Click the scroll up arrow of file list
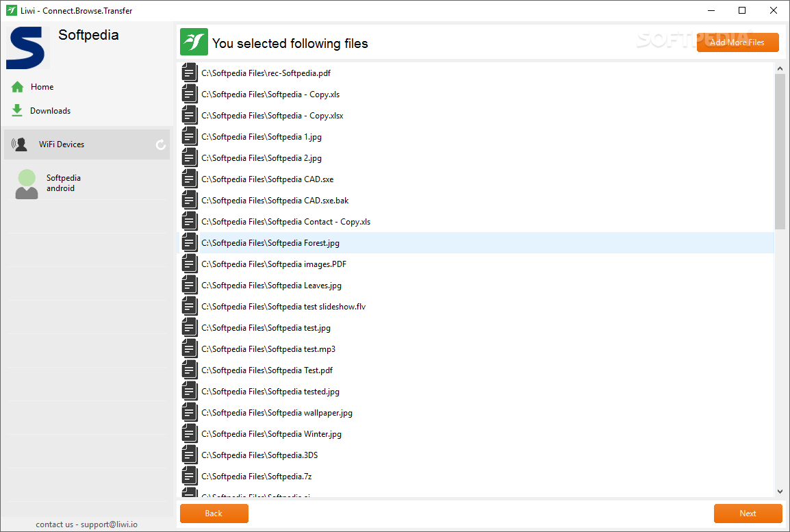790x532 pixels. [780, 68]
